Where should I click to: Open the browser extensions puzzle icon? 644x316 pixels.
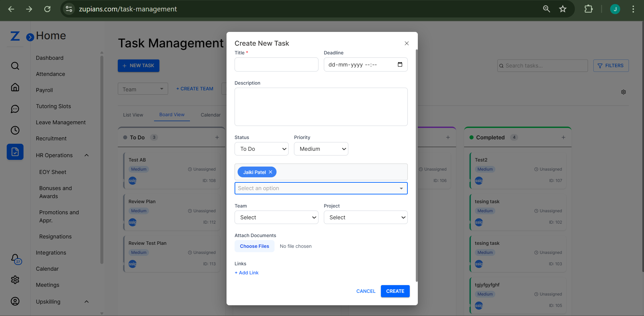pyautogui.click(x=588, y=9)
